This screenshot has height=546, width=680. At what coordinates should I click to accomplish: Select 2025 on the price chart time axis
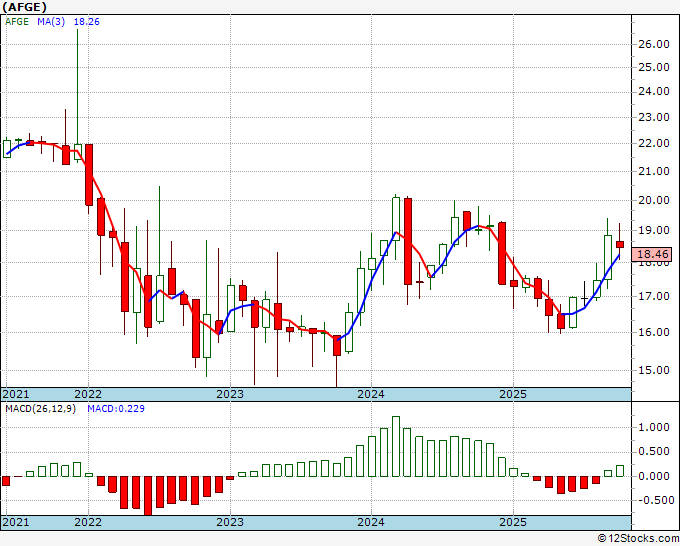513,394
